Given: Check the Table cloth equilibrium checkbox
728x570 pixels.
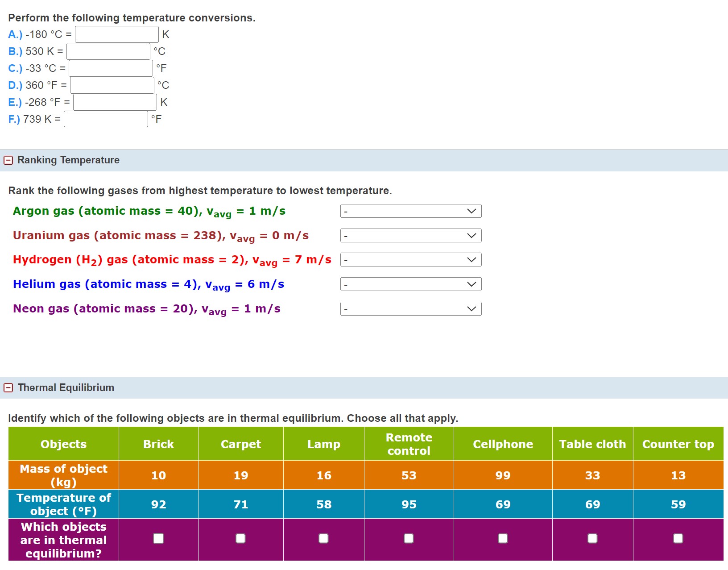Looking at the screenshot, I should tap(592, 539).
